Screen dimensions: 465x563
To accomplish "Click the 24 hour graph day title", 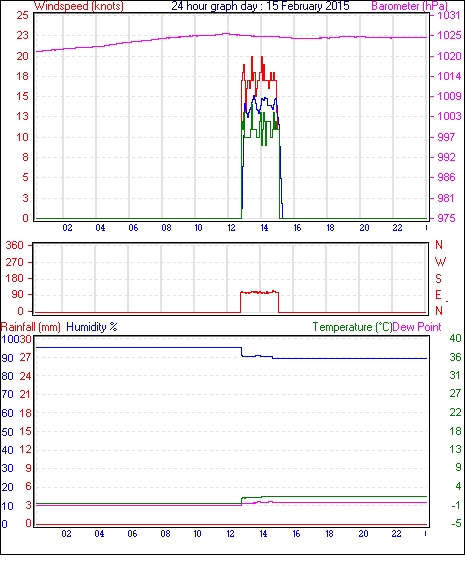I will click(260, 6).
